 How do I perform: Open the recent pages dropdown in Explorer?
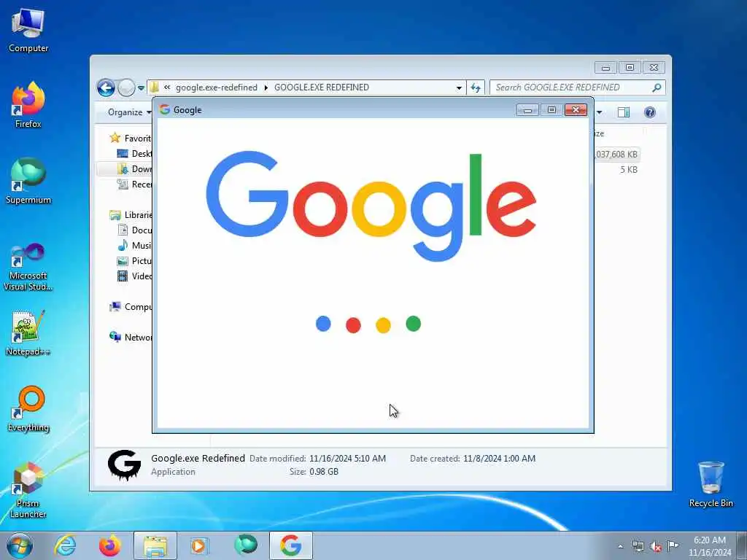[x=141, y=88]
